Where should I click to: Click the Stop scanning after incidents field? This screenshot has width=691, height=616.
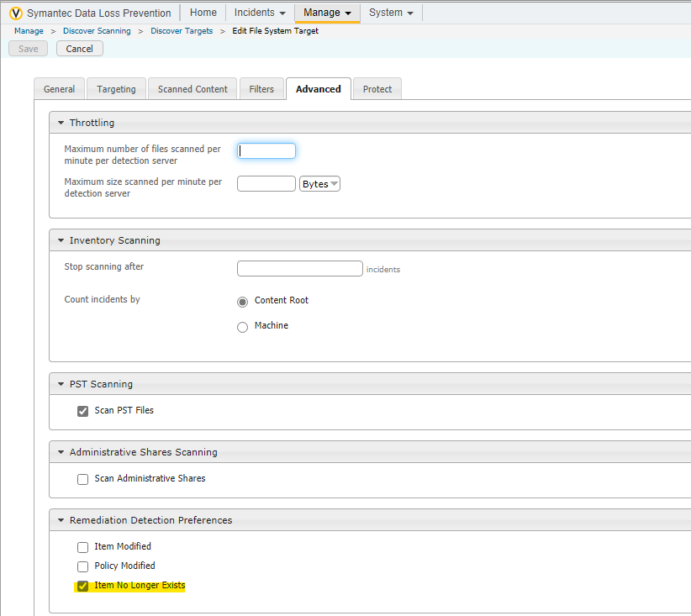(300, 269)
